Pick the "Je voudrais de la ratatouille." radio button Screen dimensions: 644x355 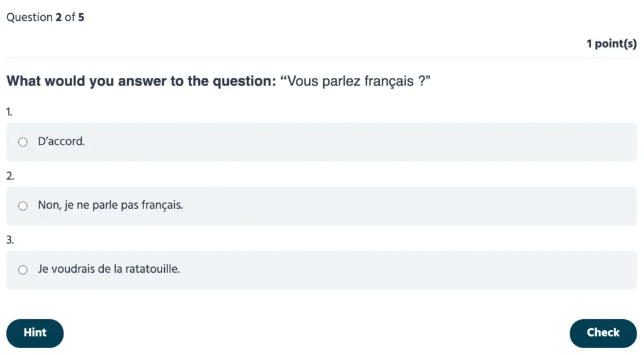23,270
